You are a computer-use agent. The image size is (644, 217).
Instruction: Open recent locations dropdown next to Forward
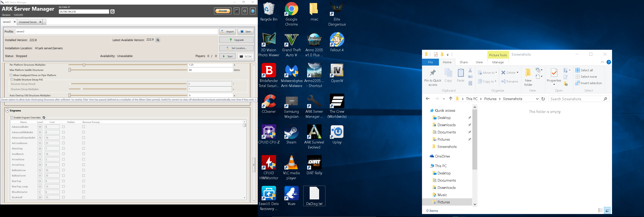coord(444,99)
